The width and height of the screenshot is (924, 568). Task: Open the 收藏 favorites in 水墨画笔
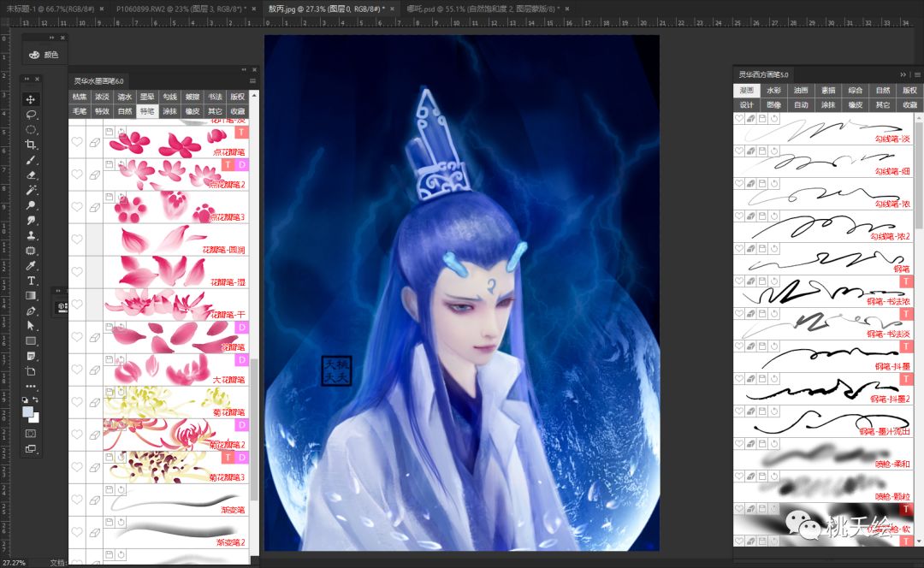click(238, 111)
